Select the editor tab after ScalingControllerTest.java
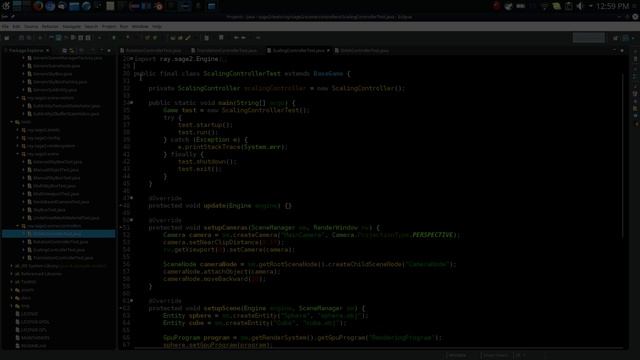640x360 pixels. (362, 51)
